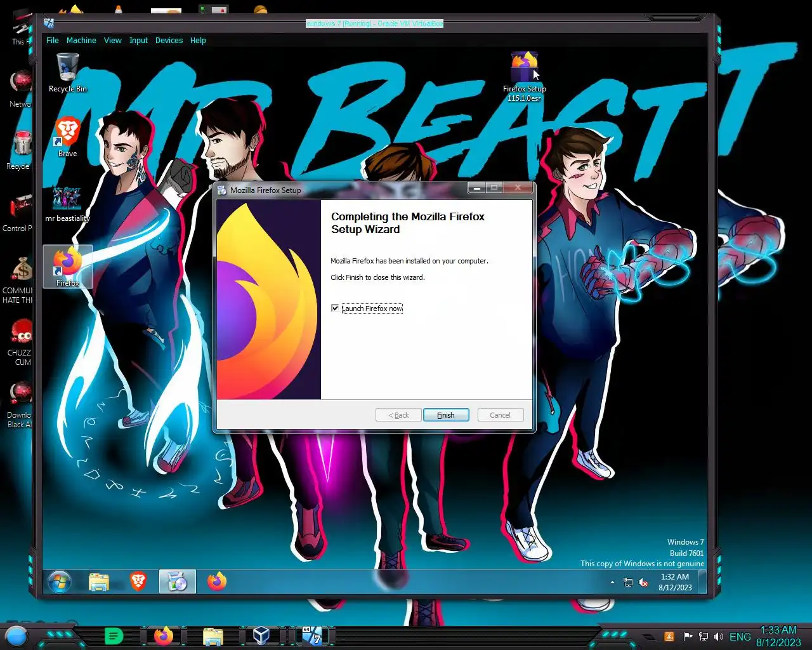Click the disabled Back button in the wizard
The image size is (812, 650).
399,415
